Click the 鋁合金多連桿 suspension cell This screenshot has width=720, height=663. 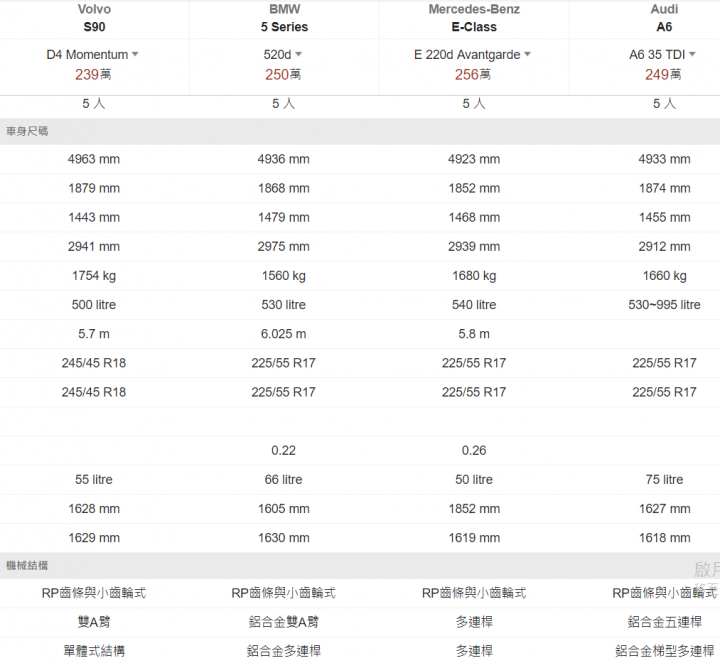(x=283, y=651)
